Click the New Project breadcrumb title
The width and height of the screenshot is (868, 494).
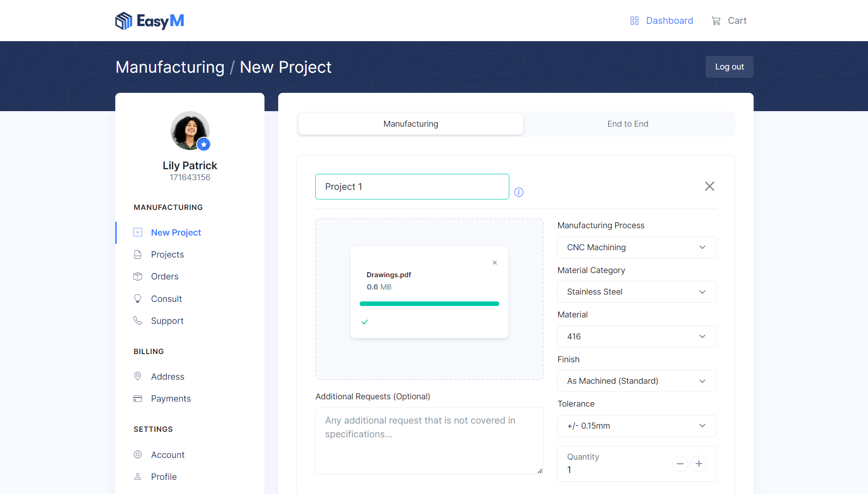click(x=286, y=67)
